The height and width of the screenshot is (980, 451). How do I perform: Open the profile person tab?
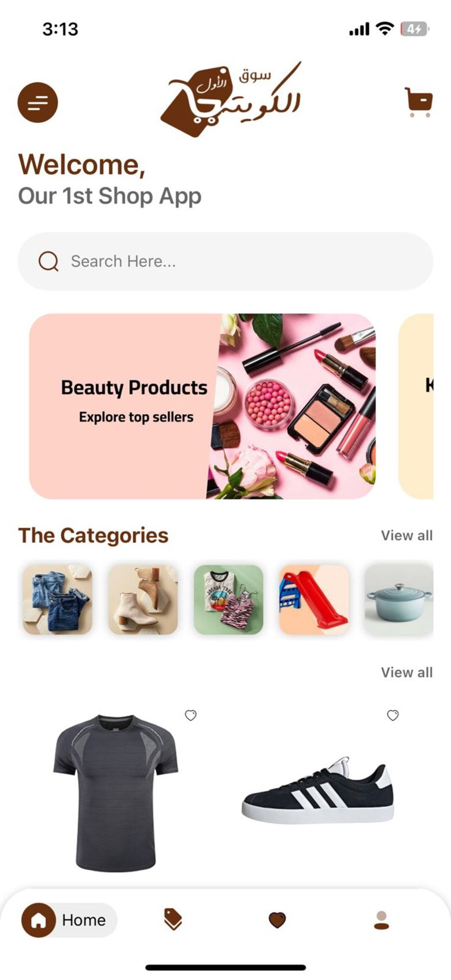381,920
